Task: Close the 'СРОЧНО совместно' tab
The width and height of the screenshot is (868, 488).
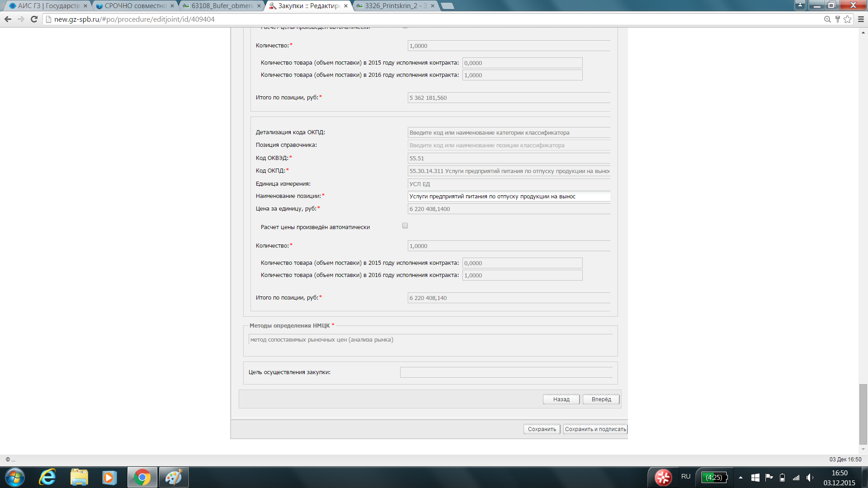Action: coord(172,6)
